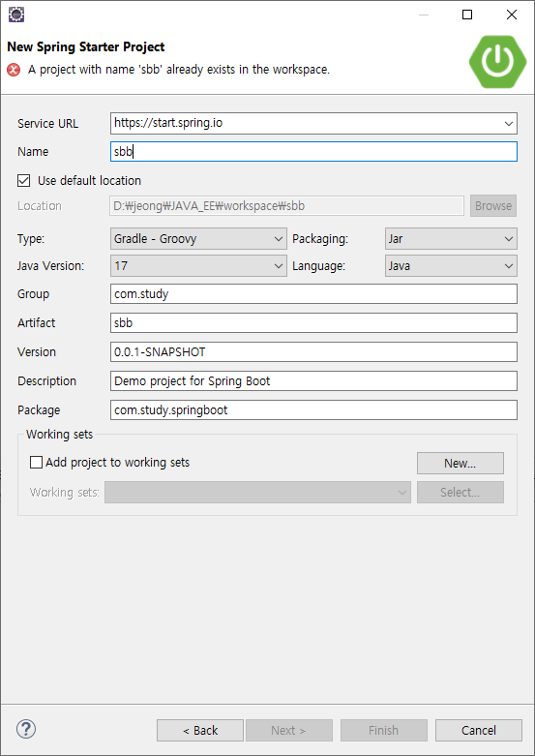This screenshot has height=756, width=535.
Task: Focus the Name field containing sbb
Action: tap(313, 151)
